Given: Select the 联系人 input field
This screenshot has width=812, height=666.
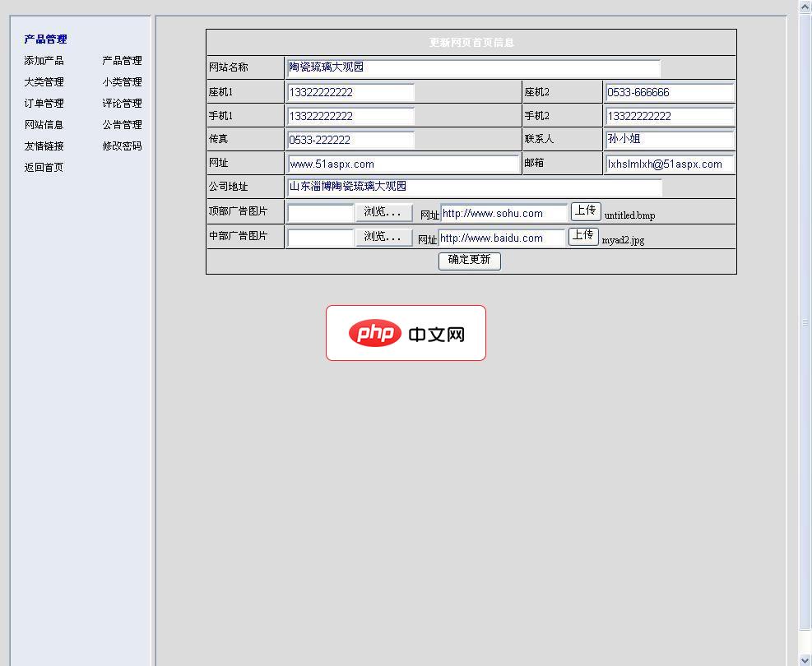Looking at the screenshot, I should click(669, 139).
